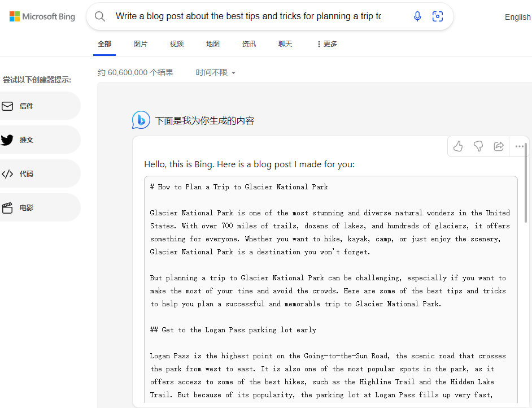Expand the 时间不限 time filter dropdown
Image resolution: width=532 pixels, height=408 pixels.
(x=215, y=73)
